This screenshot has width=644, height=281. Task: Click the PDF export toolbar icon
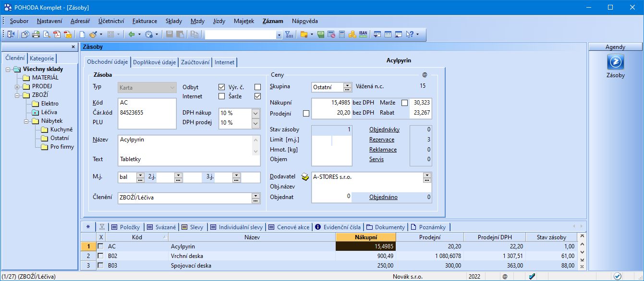(57, 34)
